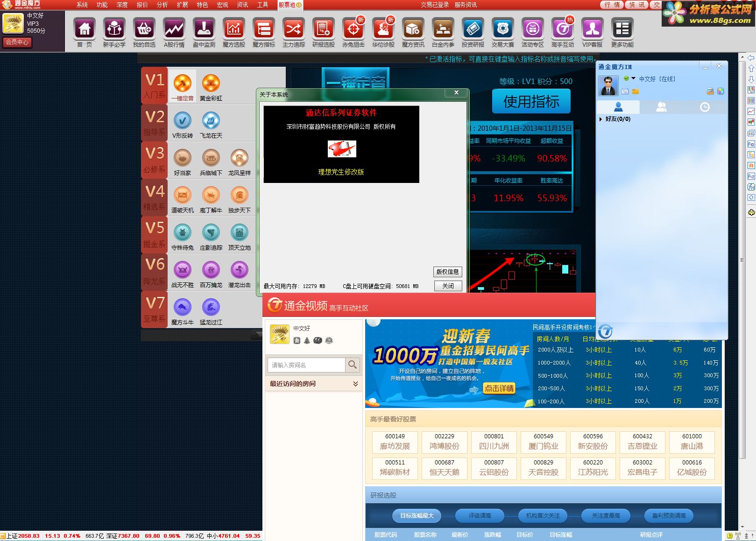This screenshot has width=756, height=541.
Task: Switch to the V1 入门系 category tab
Action: pyautogui.click(x=155, y=85)
